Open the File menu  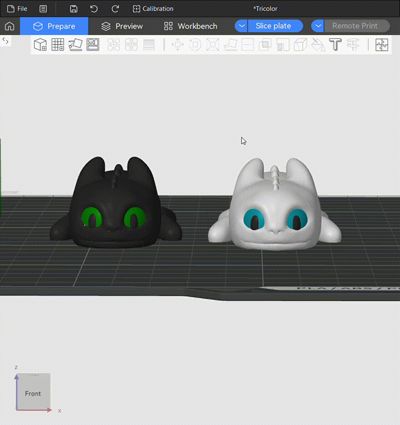17,9
